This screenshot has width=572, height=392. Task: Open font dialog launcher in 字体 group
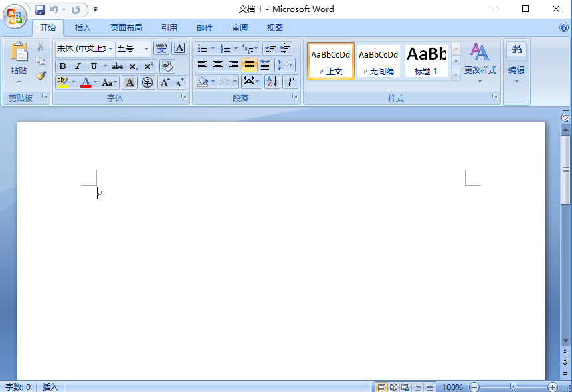[x=184, y=97]
